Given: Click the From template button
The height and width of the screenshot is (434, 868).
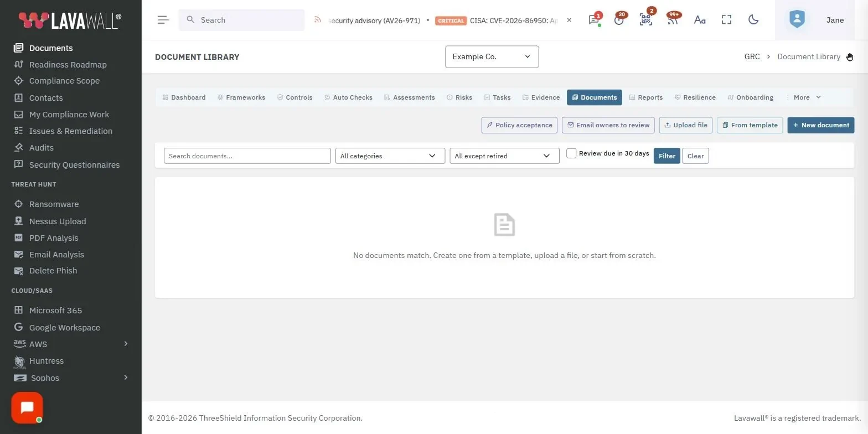Looking at the screenshot, I should (750, 125).
